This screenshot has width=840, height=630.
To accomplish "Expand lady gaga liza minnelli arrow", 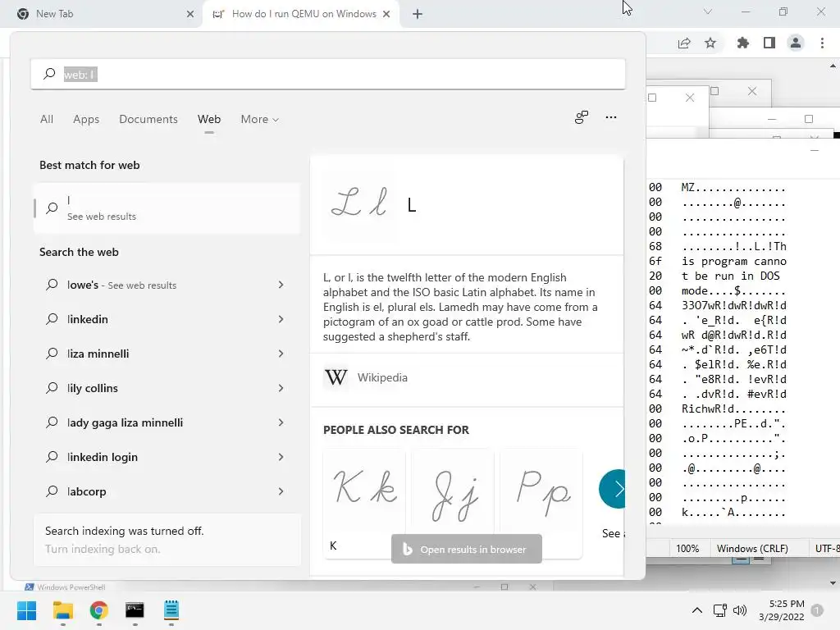I will click(281, 422).
